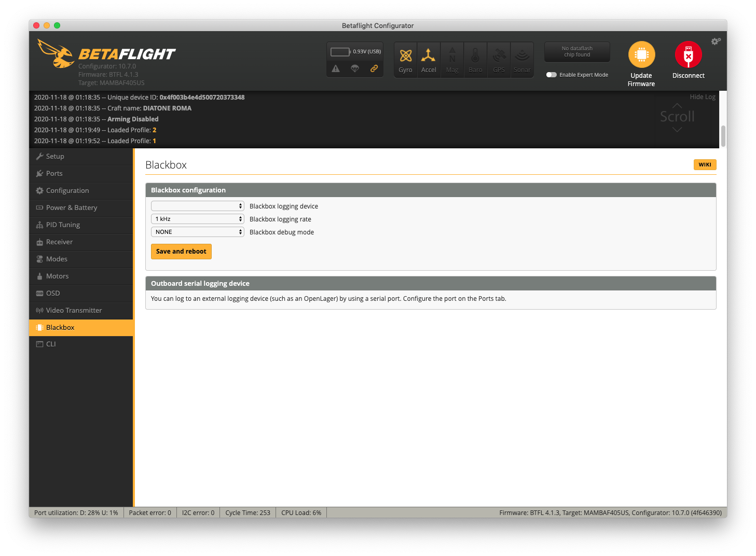
Task: Click I2C error: 0 status entry
Action: pyautogui.click(x=198, y=512)
